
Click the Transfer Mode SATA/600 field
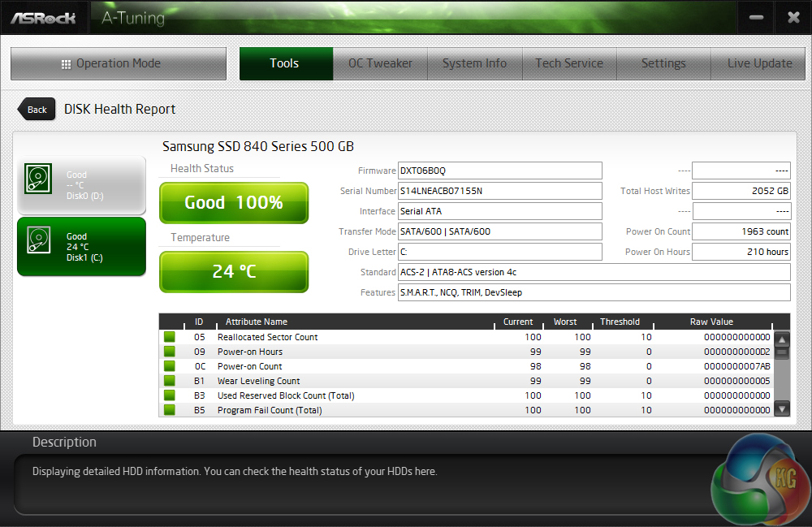point(499,231)
